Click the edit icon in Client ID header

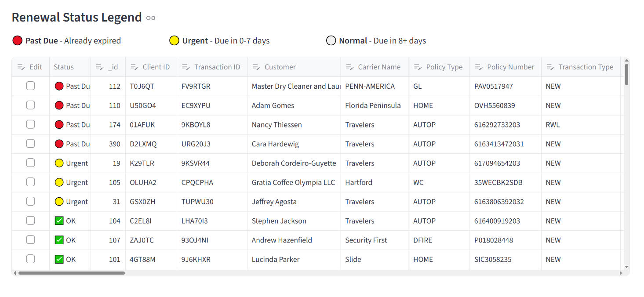(x=134, y=67)
